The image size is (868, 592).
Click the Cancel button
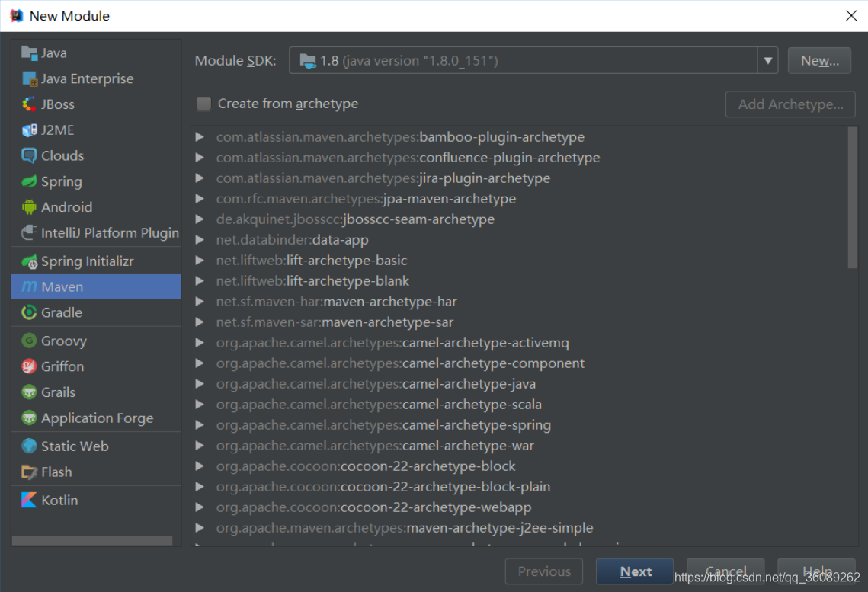tap(725, 571)
